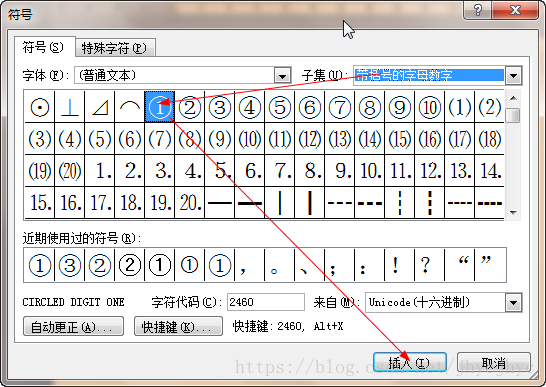
Task: Click the 快捷键 button
Action: coord(178,326)
